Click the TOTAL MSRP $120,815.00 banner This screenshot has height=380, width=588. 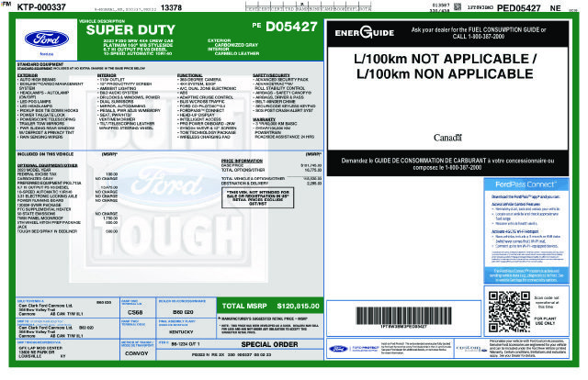coord(270,307)
